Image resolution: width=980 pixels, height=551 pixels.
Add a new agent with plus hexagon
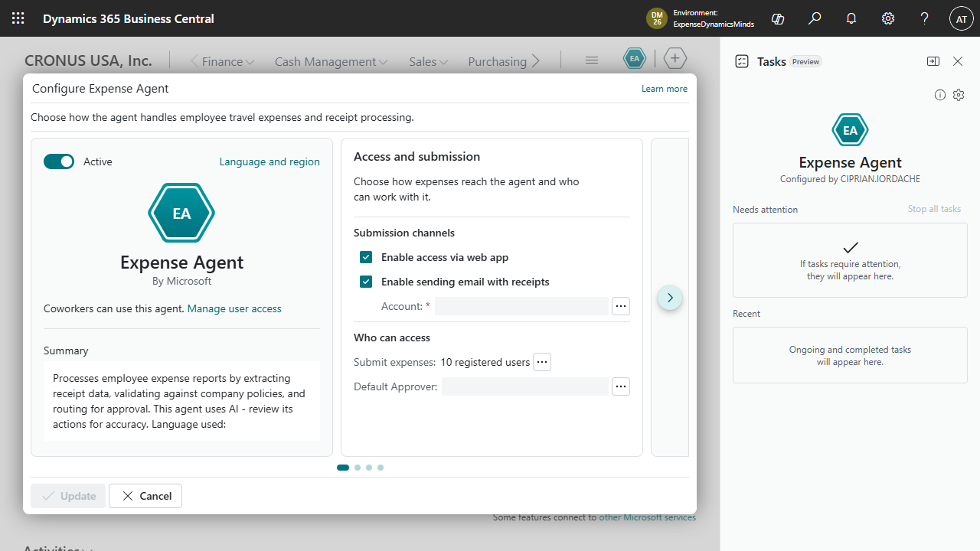point(675,59)
